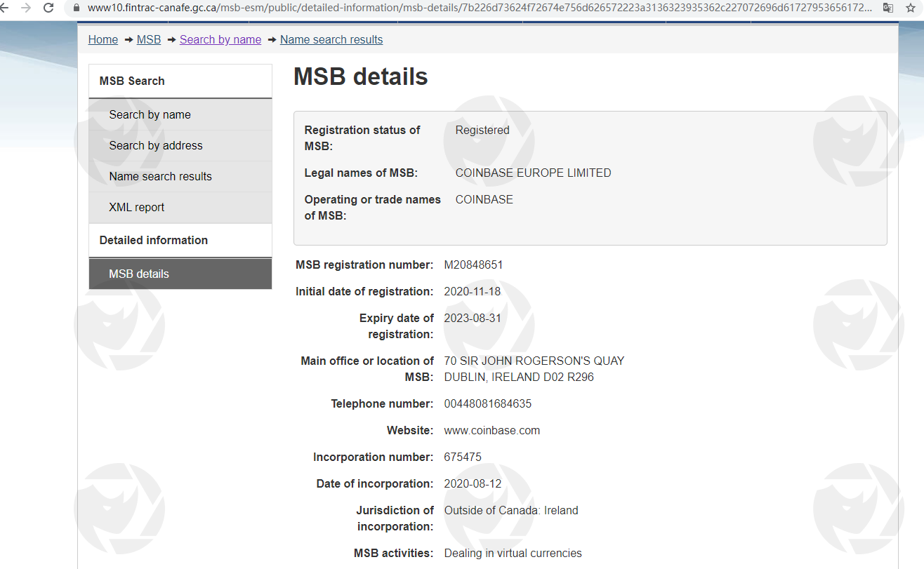Click Search by name breadcrumb link
Viewport: 924px width, 569px height.
click(220, 39)
